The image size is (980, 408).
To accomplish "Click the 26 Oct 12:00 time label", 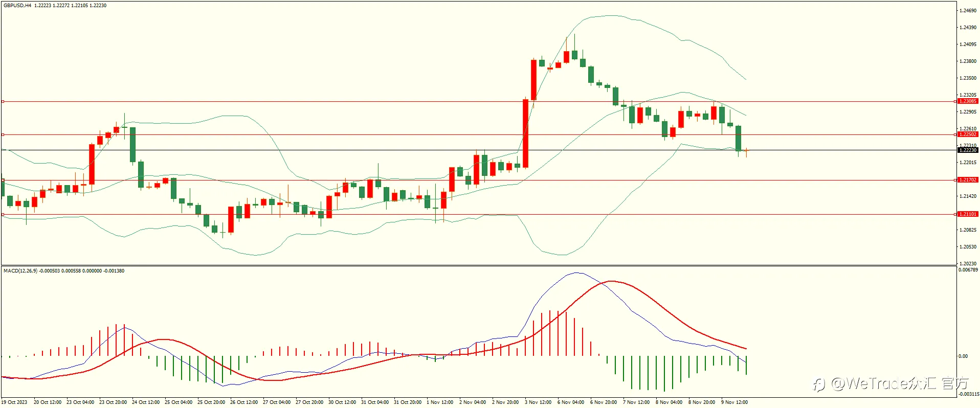I will click(x=244, y=402).
